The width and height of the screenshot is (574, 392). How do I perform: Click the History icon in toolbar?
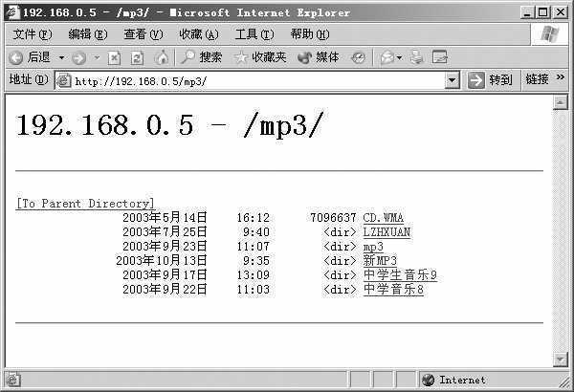(358, 57)
